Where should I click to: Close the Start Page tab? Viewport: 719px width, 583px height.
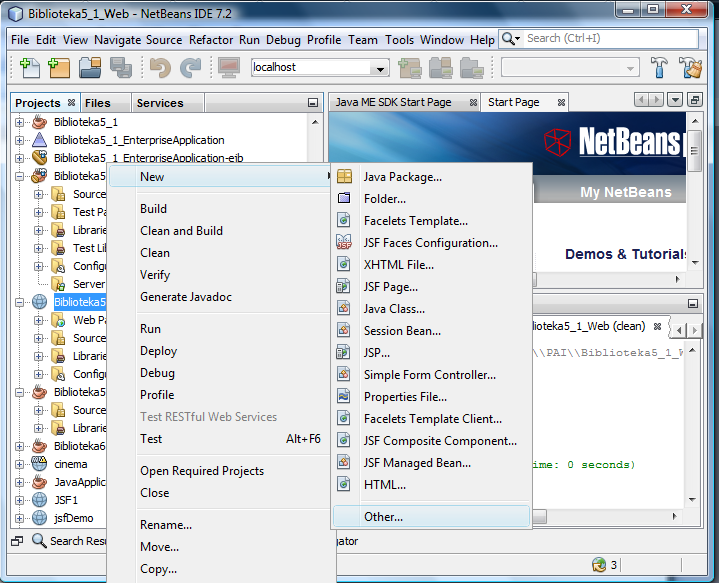point(561,103)
